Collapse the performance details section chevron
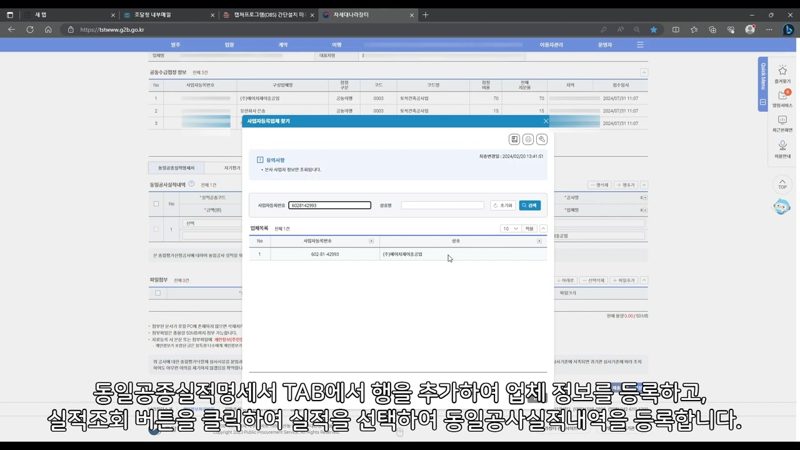 pyautogui.click(x=644, y=185)
